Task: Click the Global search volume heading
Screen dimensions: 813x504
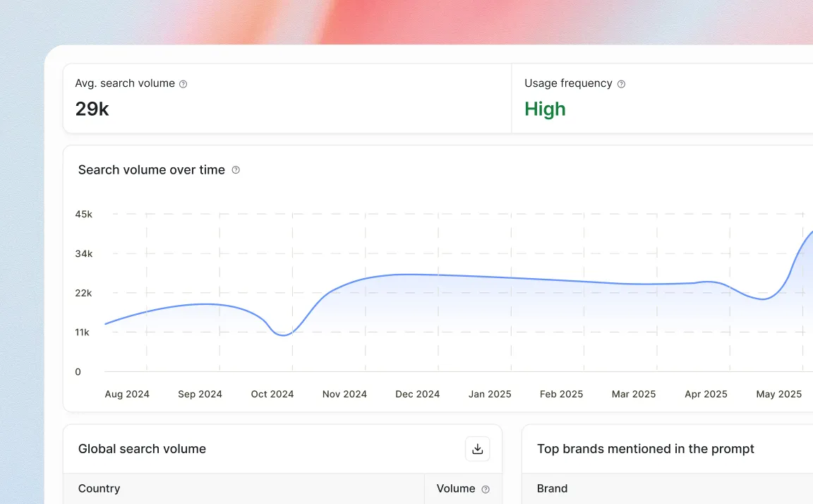Action: (142, 449)
